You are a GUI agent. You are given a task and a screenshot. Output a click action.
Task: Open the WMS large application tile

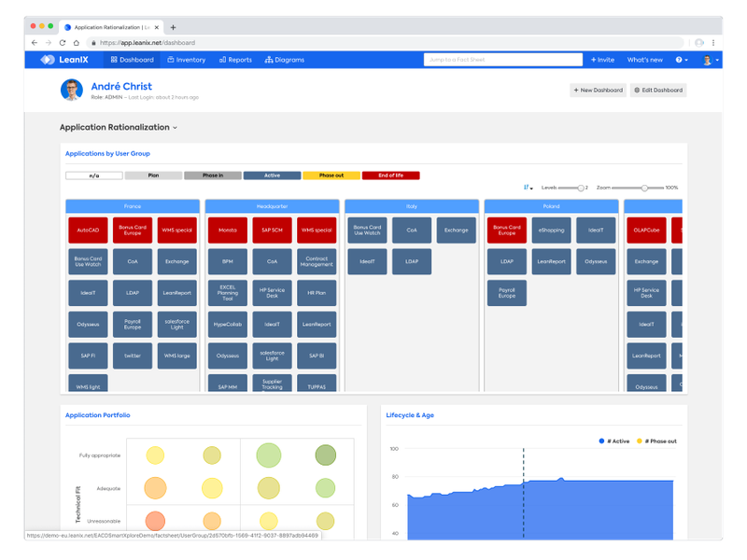(x=176, y=356)
